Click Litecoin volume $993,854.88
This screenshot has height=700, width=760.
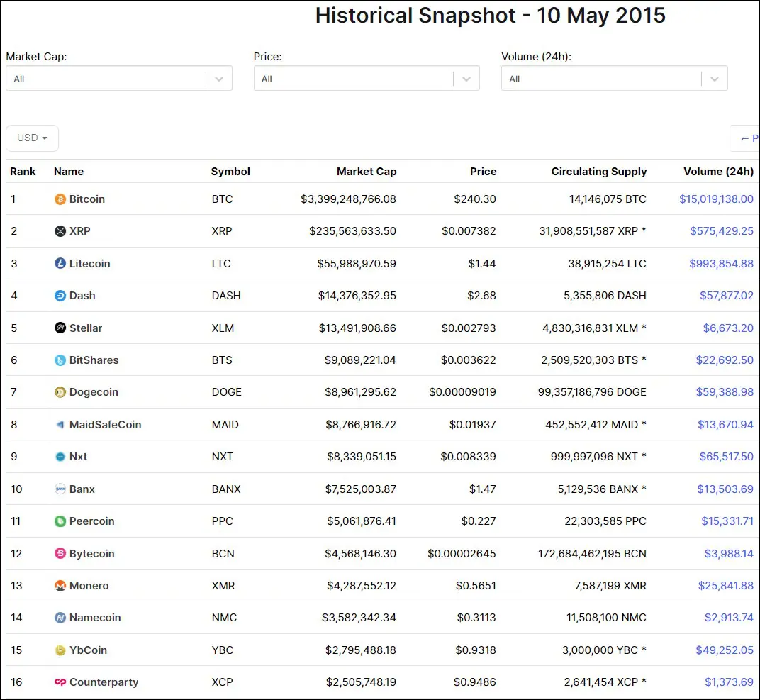(721, 264)
